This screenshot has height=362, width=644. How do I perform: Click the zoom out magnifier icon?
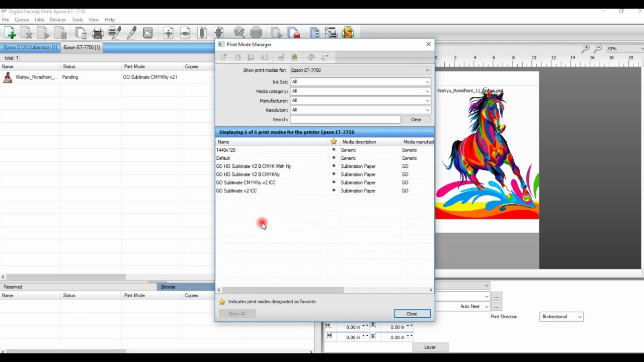tap(598, 48)
